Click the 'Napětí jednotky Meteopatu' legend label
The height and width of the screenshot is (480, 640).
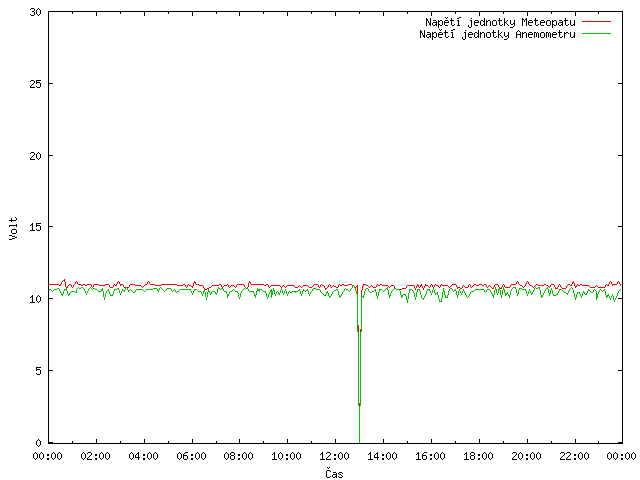click(x=500, y=22)
